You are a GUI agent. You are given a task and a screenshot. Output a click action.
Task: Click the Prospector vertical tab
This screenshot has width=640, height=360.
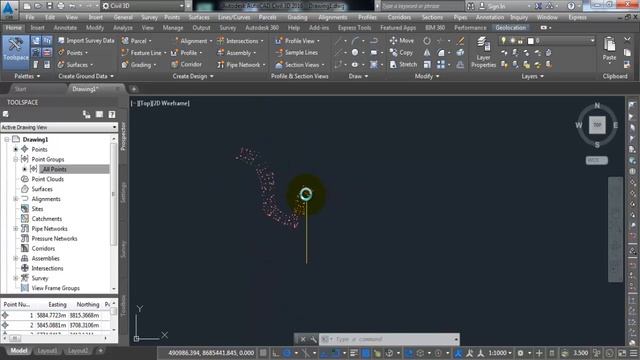[x=124, y=136]
